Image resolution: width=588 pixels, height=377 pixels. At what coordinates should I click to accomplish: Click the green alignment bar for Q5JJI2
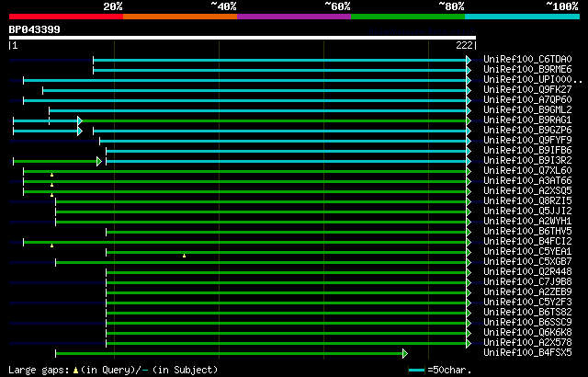tap(261, 211)
